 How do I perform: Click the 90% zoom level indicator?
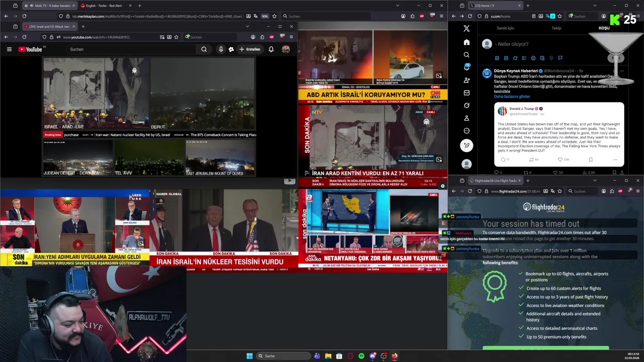tap(265, 16)
